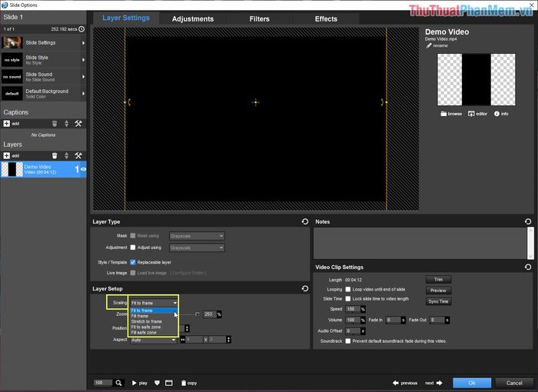538x392 pixels.
Task: Expand Slide Style options
Action: 83,60
